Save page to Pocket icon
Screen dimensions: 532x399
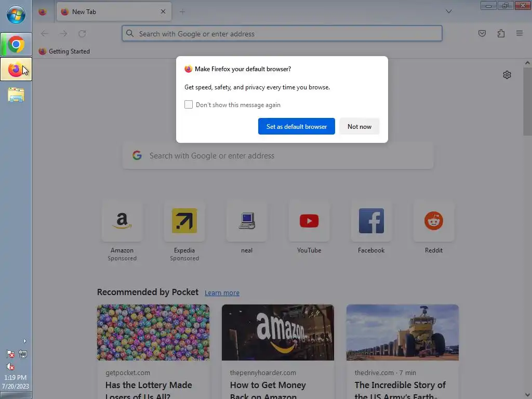click(482, 33)
